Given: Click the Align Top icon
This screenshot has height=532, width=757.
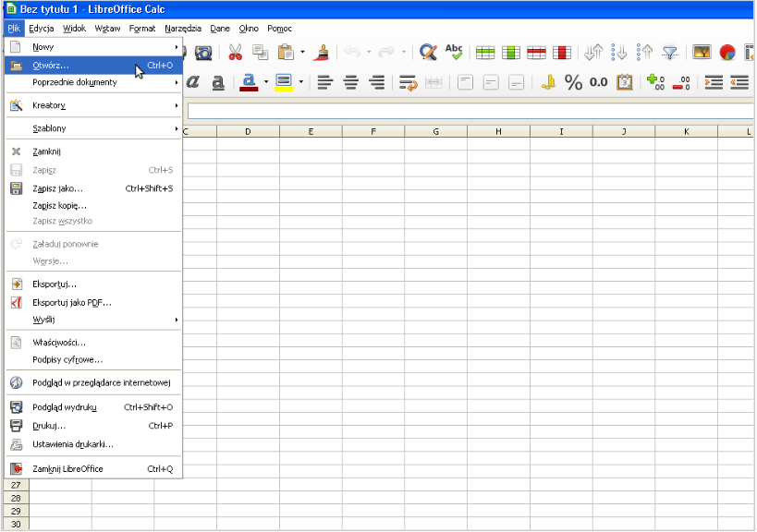Looking at the screenshot, I should pyautogui.click(x=465, y=82).
